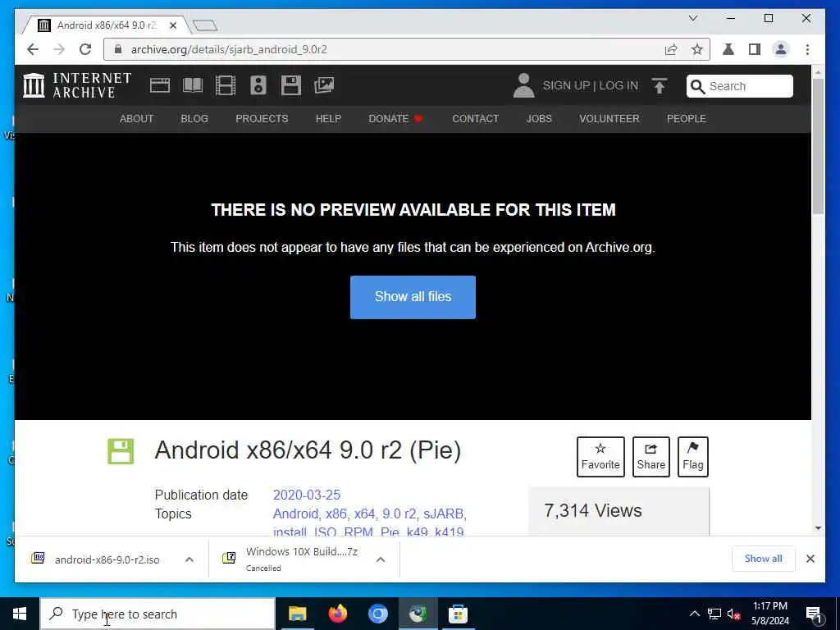Click LOG IN link

[619, 85]
